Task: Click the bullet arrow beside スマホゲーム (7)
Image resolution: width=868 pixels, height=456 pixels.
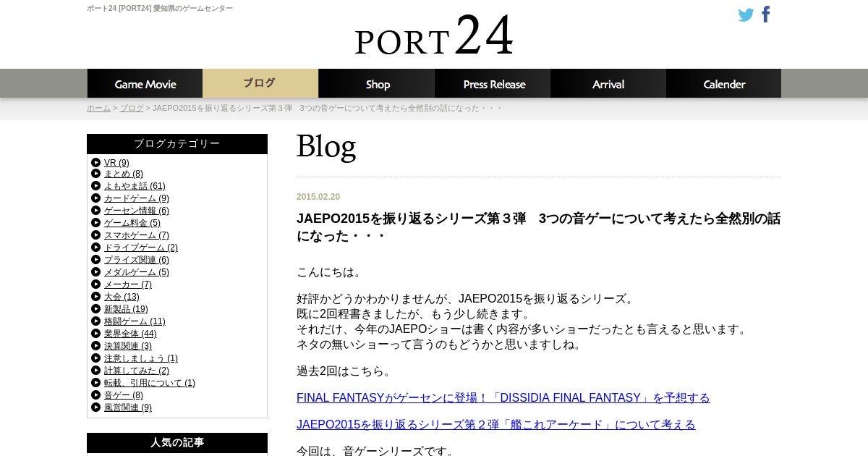Action: click(x=95, y=235)
